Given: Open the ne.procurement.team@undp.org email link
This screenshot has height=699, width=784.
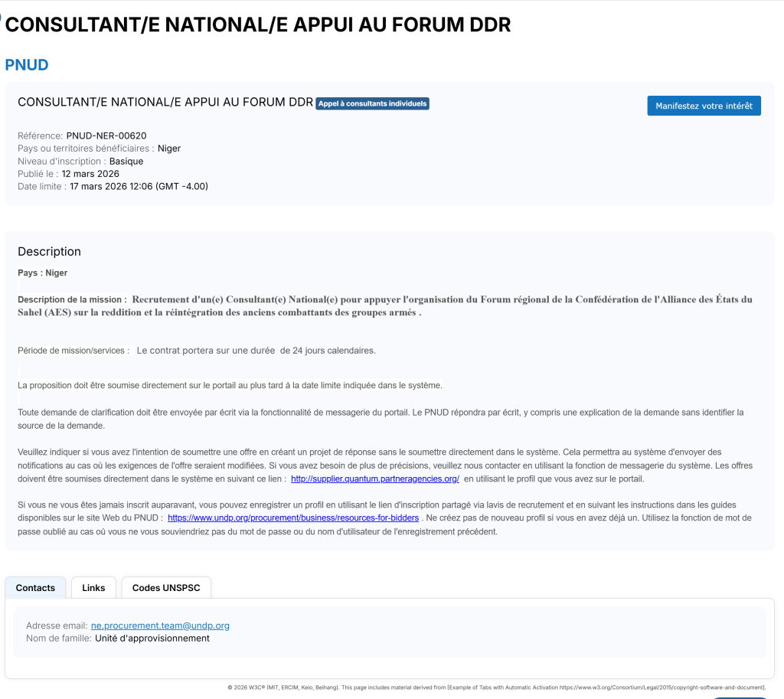Looking at the screenshot, I should pos(160,626).
